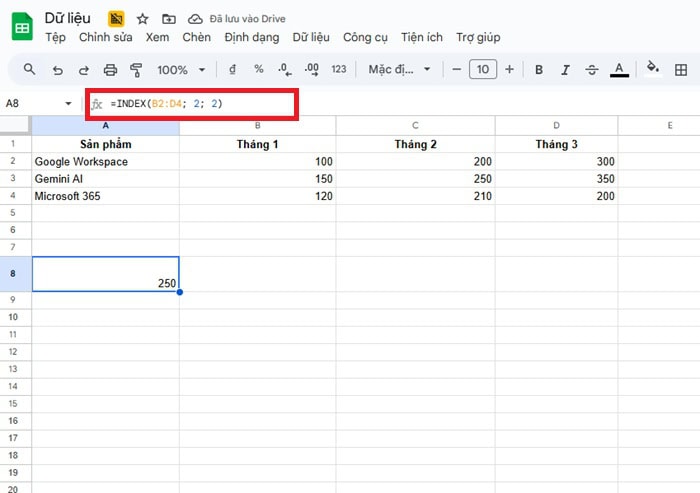Toggle strikethrough formatting
700x493 pixels.
592,70
